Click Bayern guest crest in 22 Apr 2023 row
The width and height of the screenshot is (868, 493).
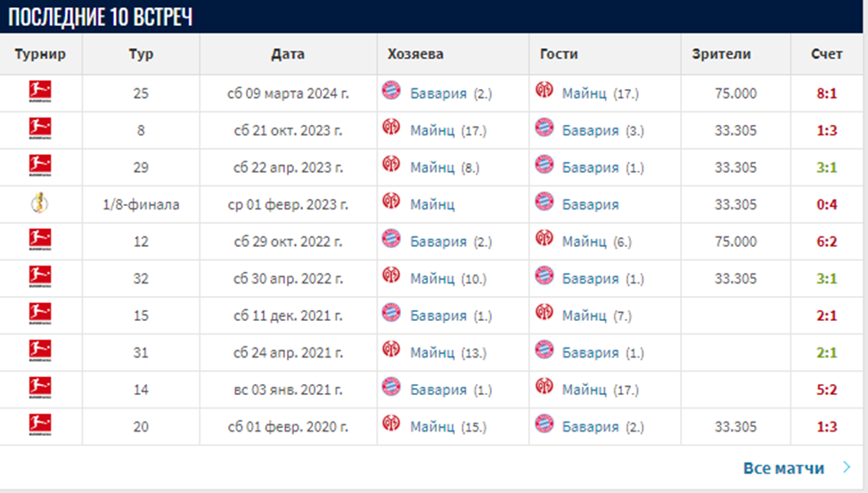pos(544,167)
